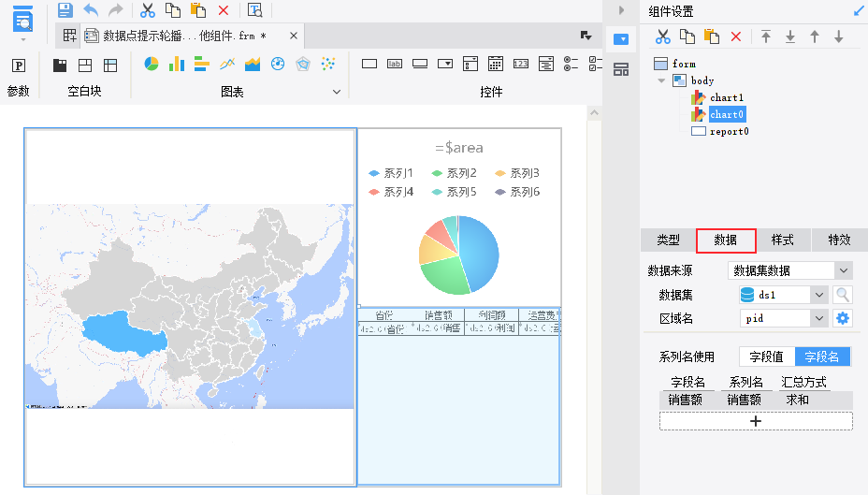Click the dataset preview magnifier icon
Image resolution: width=868 pixels, height=495 pixels.
pos(843,295)
